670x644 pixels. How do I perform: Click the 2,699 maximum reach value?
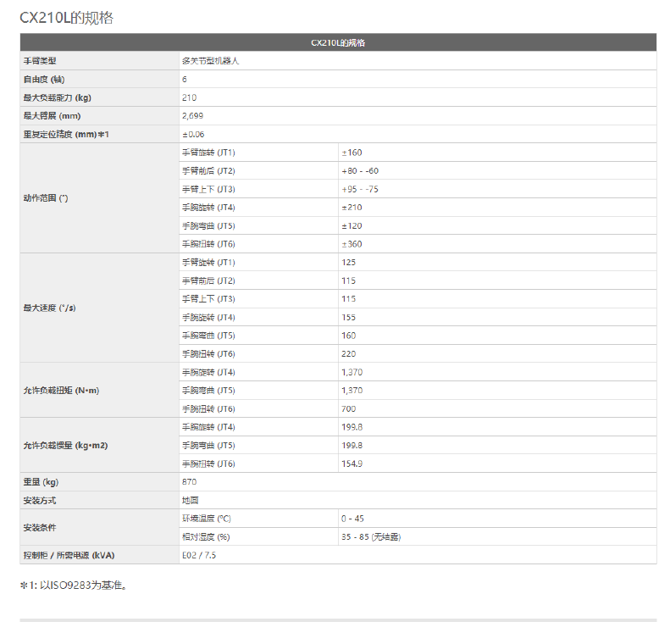192,116
